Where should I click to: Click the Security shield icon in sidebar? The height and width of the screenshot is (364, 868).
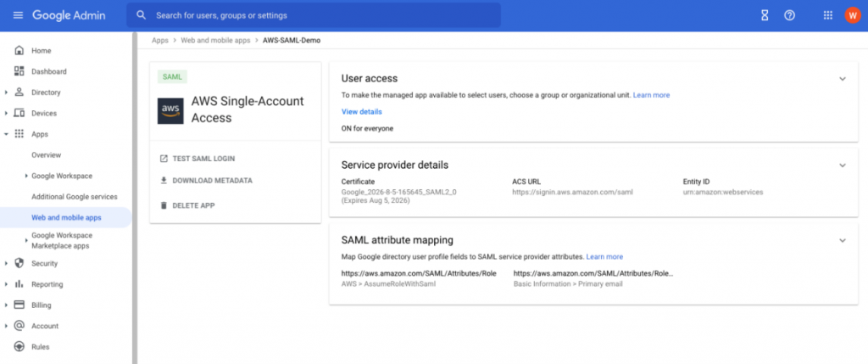tap(19, 263)
